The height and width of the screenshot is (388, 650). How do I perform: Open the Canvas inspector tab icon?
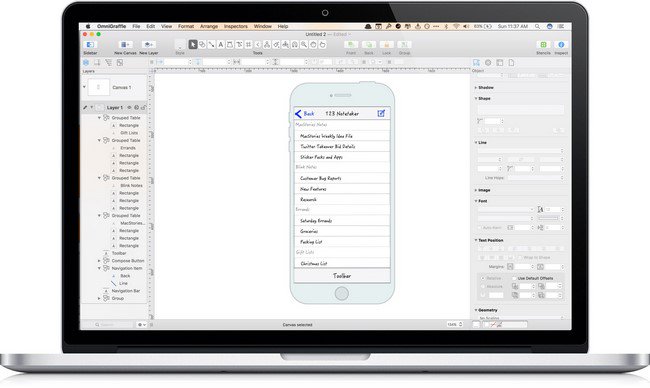[500, 63]
